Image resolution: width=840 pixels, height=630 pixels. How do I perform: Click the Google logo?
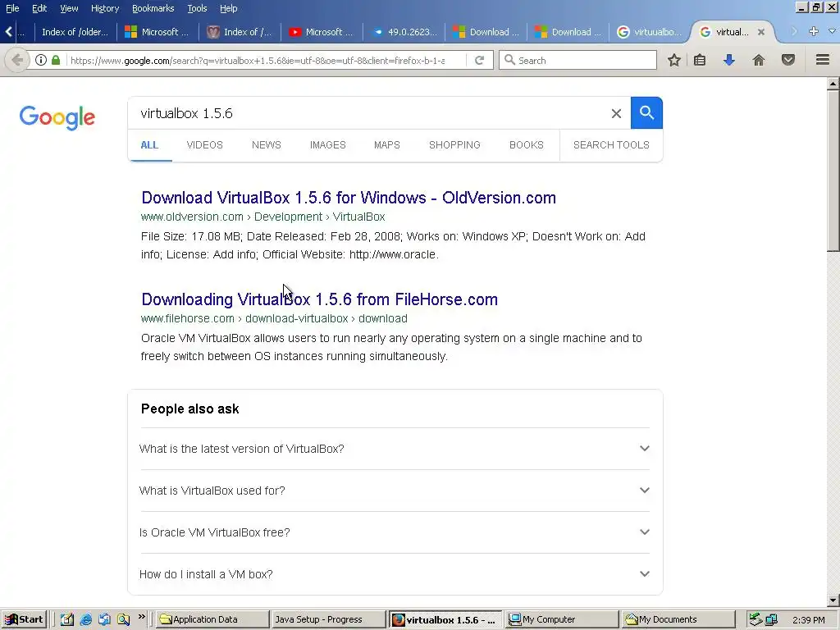(x=57, y=117)
